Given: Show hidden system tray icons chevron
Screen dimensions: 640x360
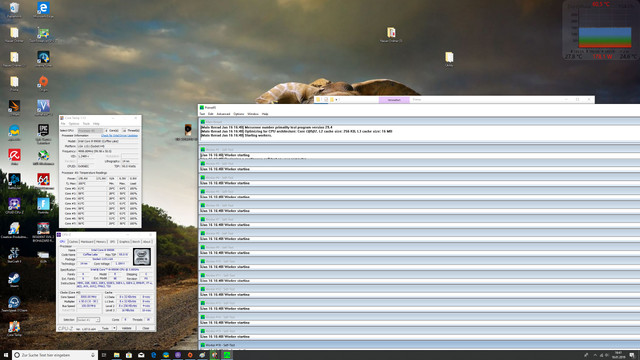Looking at the screenshot, I should click(x=595, y=355).
